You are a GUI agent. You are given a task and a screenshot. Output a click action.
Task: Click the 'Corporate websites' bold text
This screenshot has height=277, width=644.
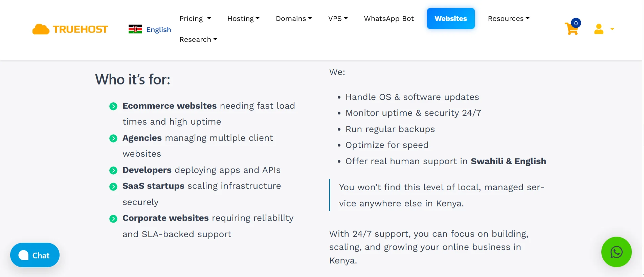tap(165, 218)
